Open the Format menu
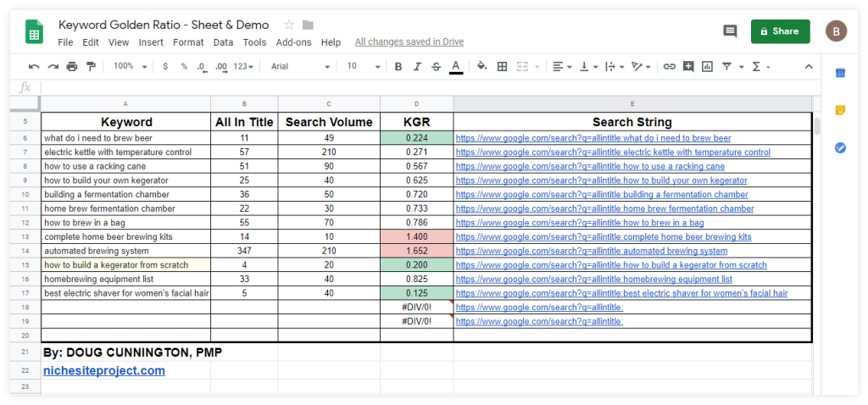The image size is (868, 405). 188,42
